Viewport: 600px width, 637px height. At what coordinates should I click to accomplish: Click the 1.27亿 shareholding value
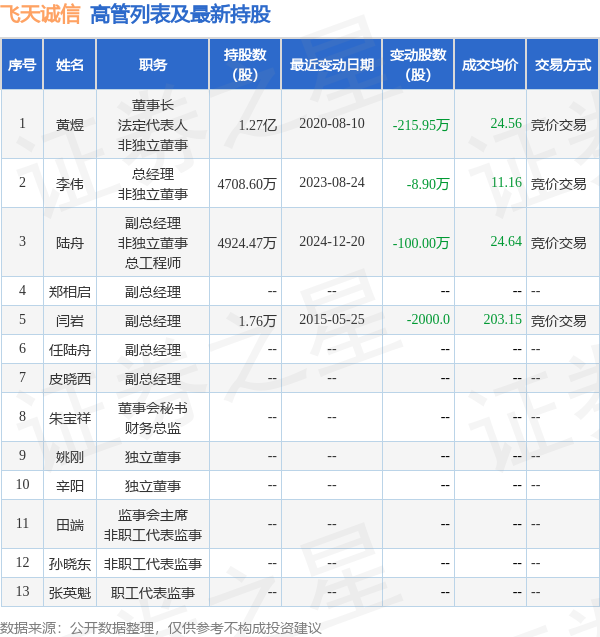(257, 125)
